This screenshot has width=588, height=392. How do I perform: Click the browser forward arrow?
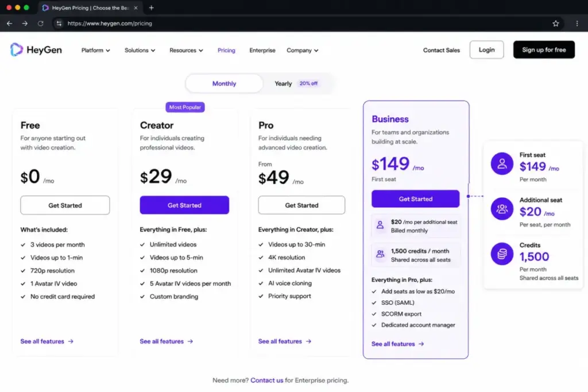tap(25, 23)
